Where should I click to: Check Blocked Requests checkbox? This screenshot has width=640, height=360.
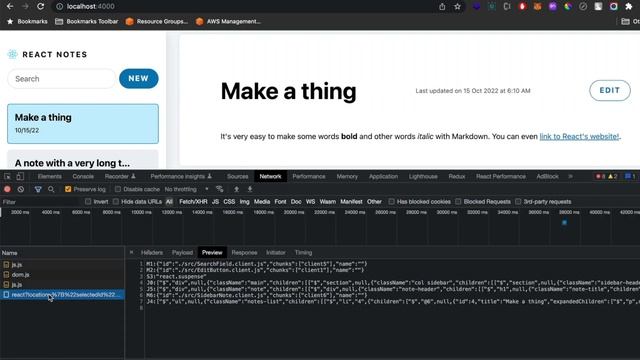(x=458, y=202)
